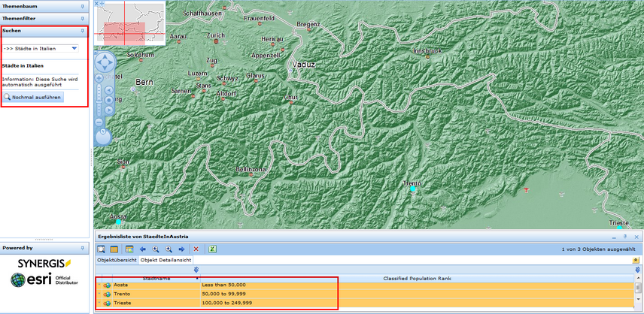Pin the Ergebnisliste results panel
Screen dimensions: 644x314
click(x=625, y=237)
